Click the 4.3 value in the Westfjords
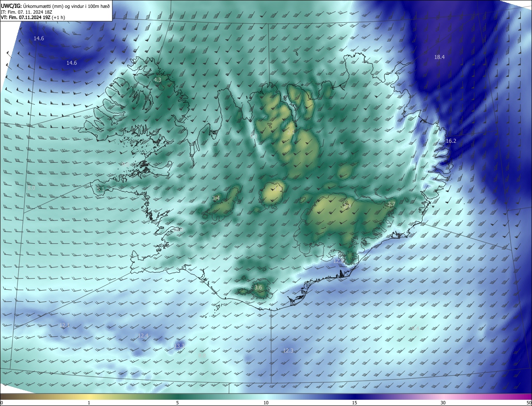 click(158, 79)
